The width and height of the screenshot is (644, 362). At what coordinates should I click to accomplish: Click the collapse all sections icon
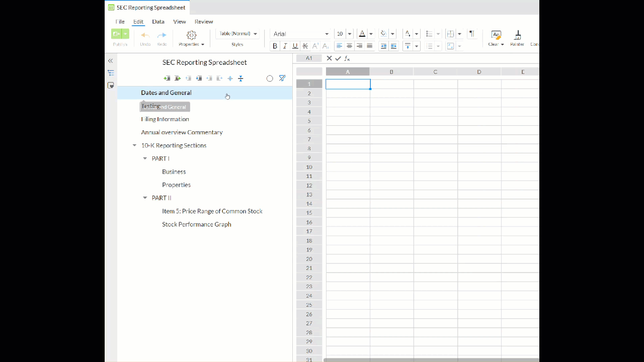[240, 78]
